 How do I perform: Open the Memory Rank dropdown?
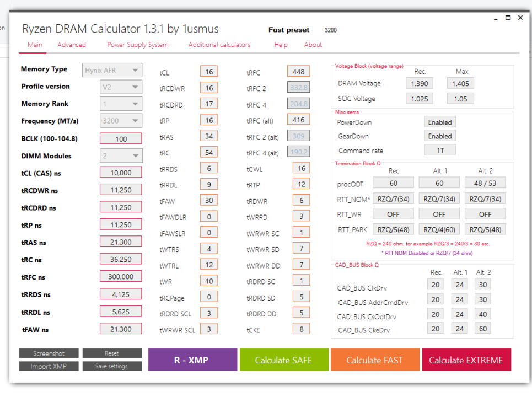click(x=121, y=104)
